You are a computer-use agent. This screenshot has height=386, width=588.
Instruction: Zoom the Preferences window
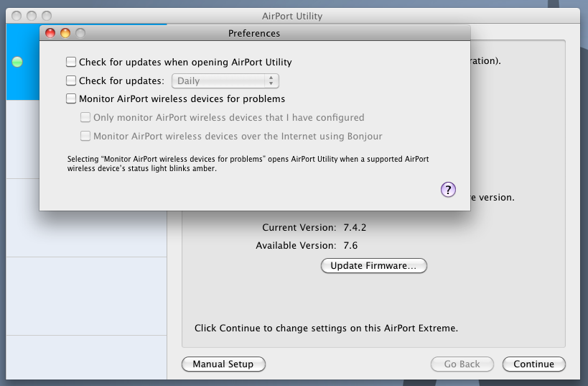[x=80, y=33]
